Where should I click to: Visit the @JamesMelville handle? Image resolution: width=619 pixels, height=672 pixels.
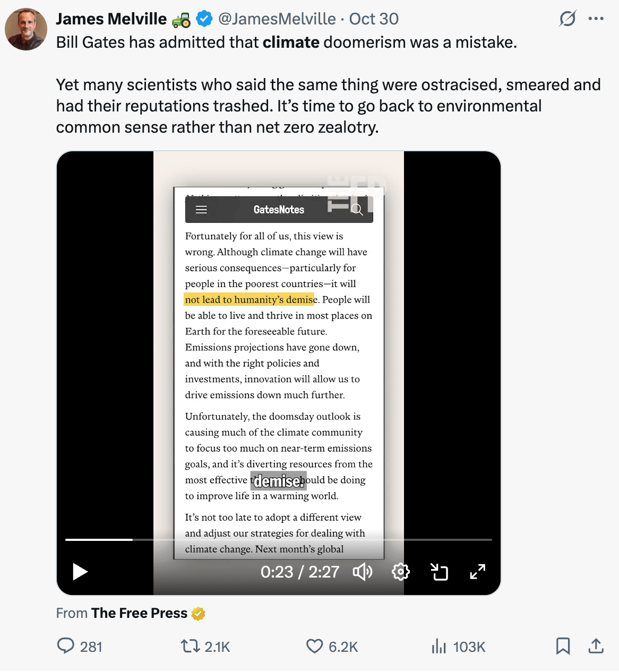277,19
